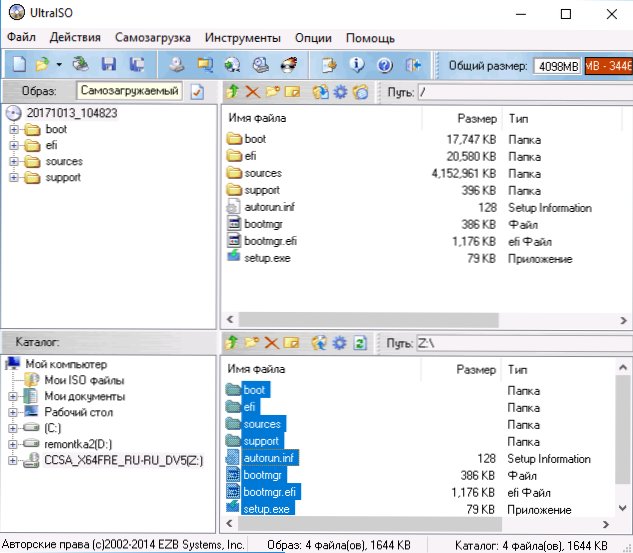This screenshot has height=553, width=633.
Task: Select 20171013_104823 image root node
Action: [72, 113]
